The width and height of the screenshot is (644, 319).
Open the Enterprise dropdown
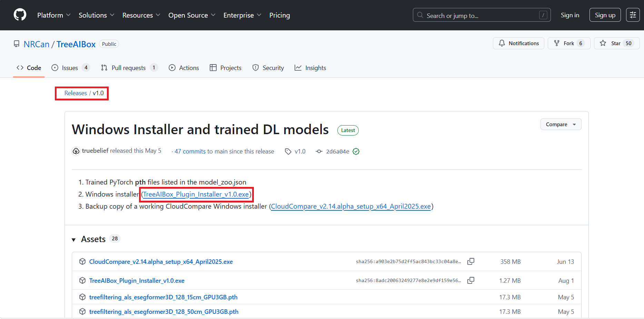(242, 15)
